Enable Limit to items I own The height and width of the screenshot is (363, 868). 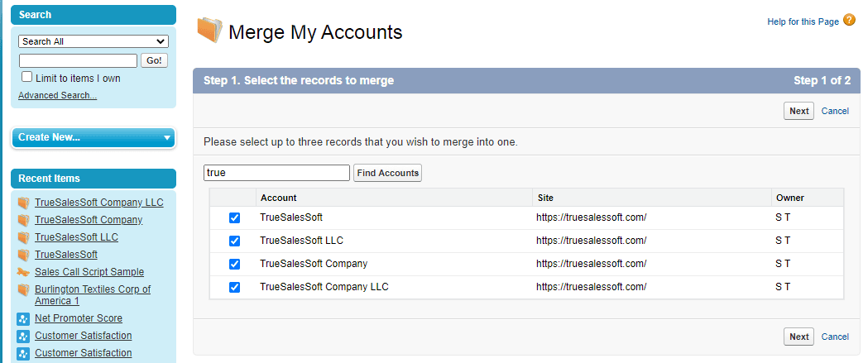[x=26, y=77]
